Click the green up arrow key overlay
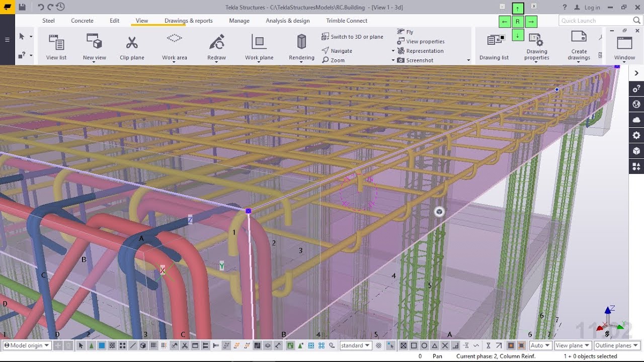 [x=517, y=8]
